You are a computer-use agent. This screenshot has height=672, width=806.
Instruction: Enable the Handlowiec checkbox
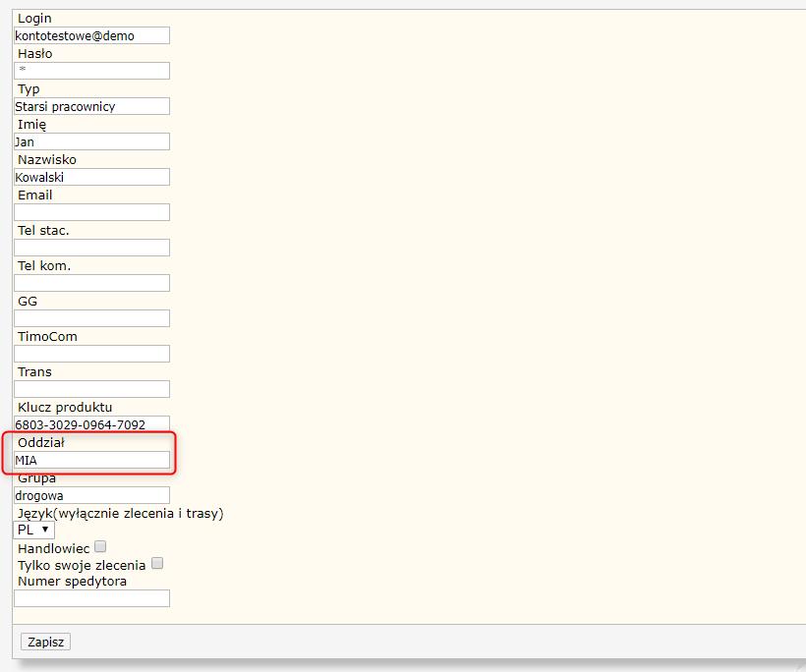click(100, 546)
